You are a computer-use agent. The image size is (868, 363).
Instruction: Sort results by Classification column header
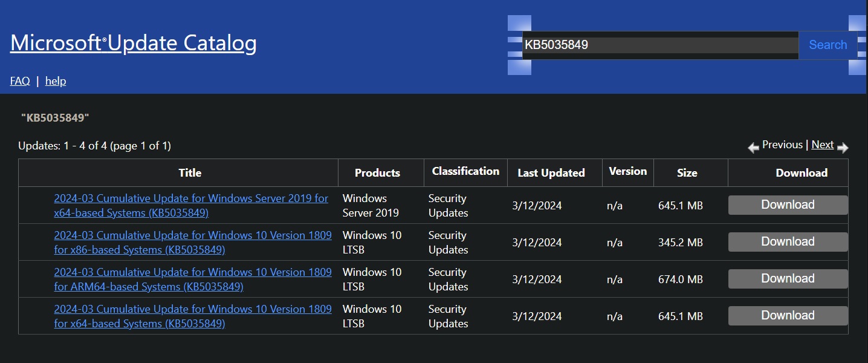(465, 171)
